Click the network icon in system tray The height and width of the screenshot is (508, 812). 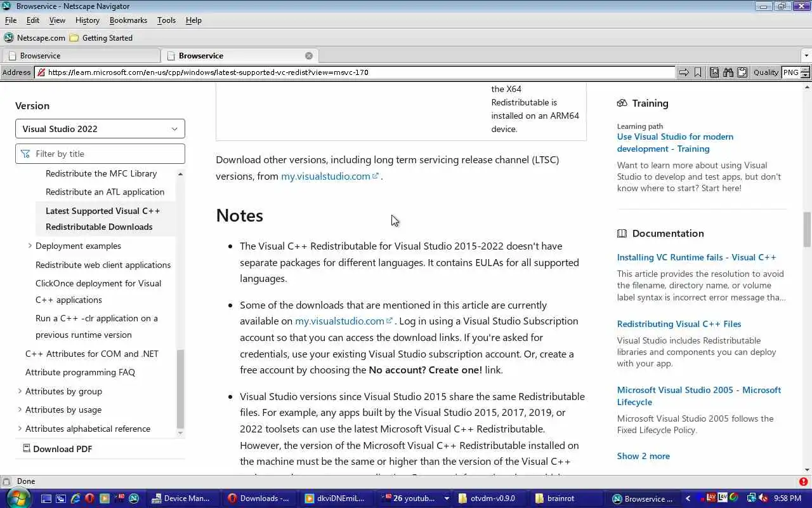[751, 498]
